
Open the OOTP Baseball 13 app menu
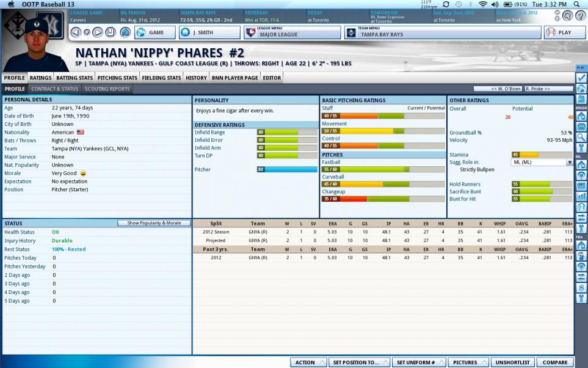click(48, 4)
